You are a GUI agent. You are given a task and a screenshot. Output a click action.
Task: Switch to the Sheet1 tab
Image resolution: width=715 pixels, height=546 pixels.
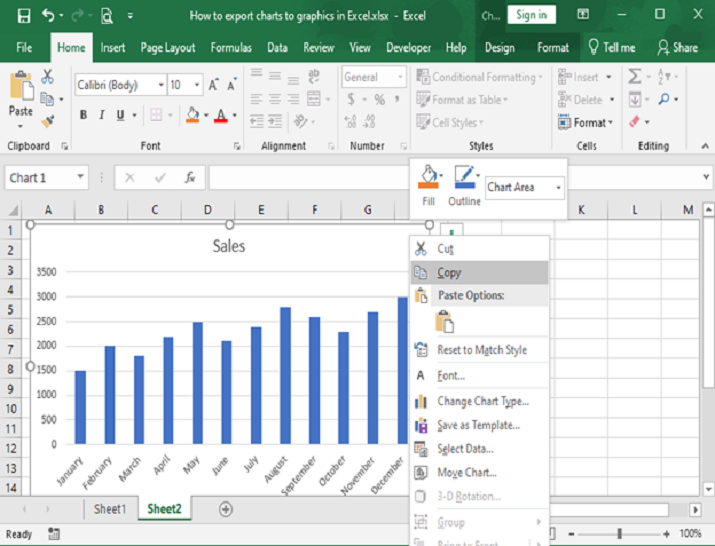coord(110,509)
